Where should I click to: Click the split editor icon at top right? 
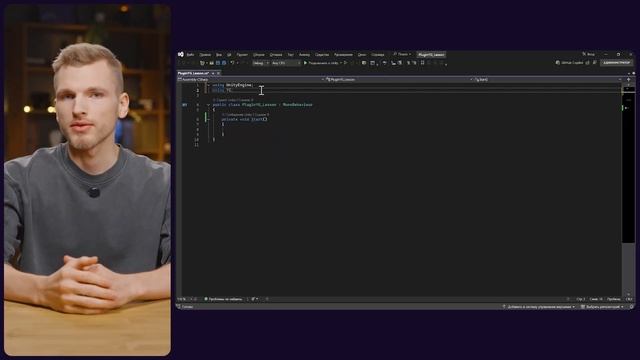[629, 80]
